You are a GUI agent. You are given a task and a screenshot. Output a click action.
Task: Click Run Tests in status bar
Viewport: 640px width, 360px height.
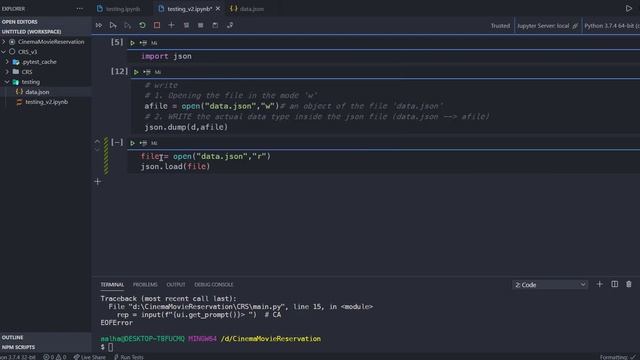(129, 357)
